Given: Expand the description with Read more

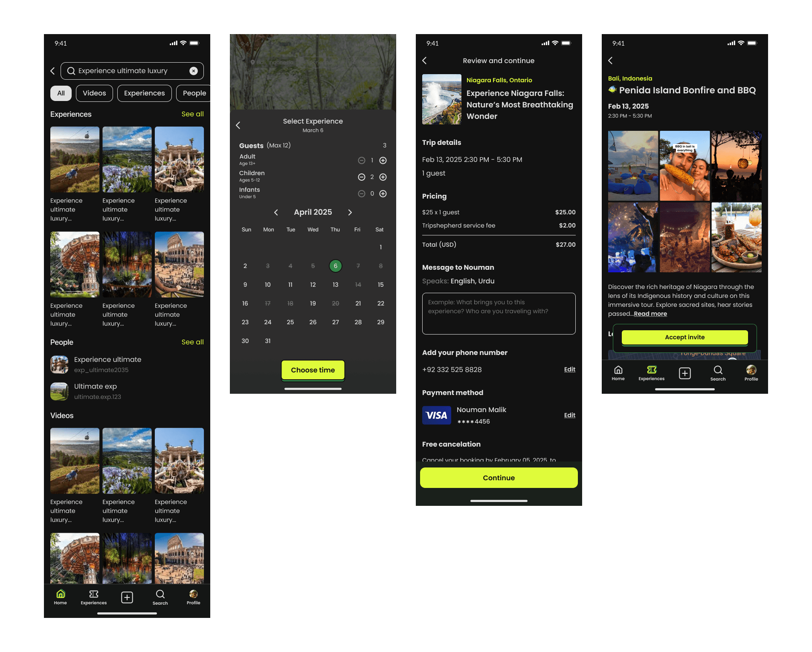Looking at the screenshot, I should tap(650, 314).
